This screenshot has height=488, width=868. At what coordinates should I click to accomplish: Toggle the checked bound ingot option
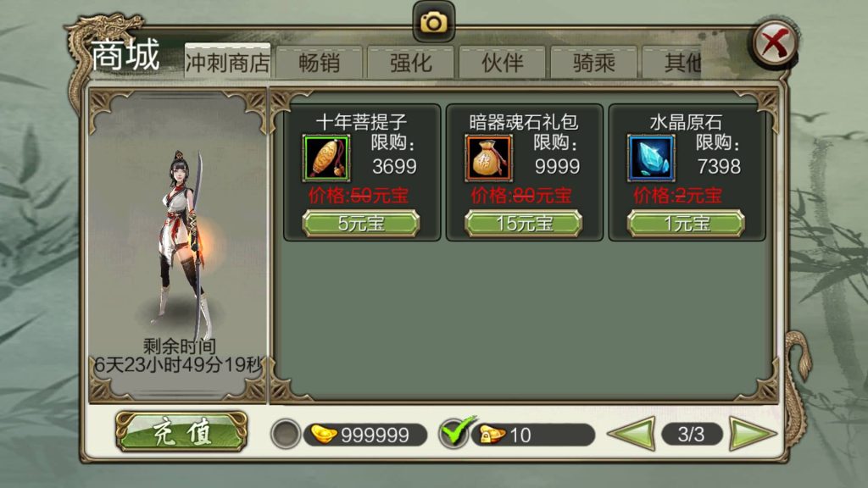[454, 433]
